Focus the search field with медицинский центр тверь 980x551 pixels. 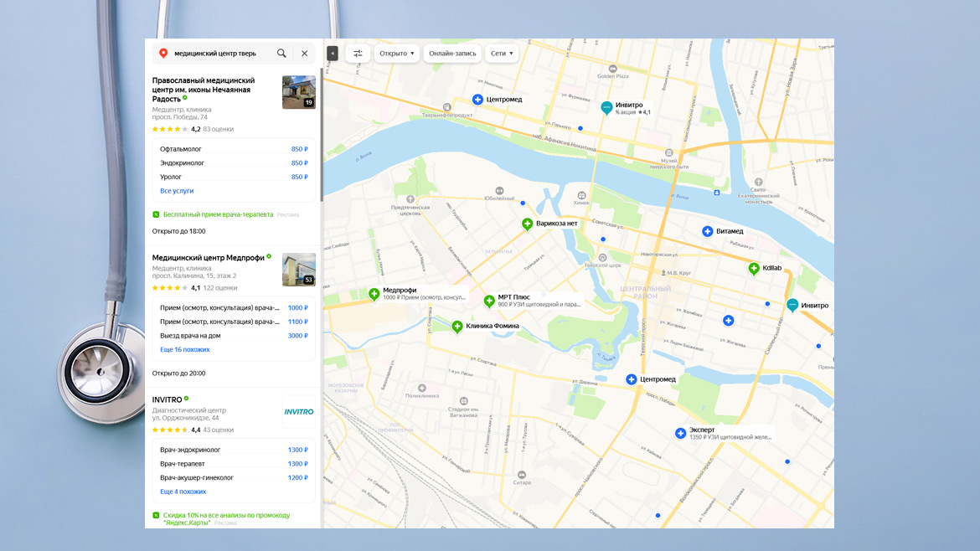[221, 54]
